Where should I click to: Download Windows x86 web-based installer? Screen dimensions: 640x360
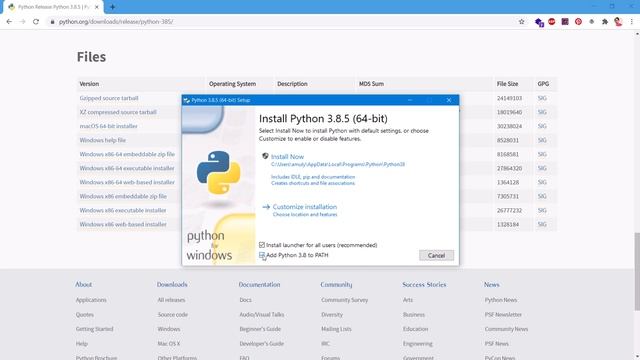pos(123,224)
